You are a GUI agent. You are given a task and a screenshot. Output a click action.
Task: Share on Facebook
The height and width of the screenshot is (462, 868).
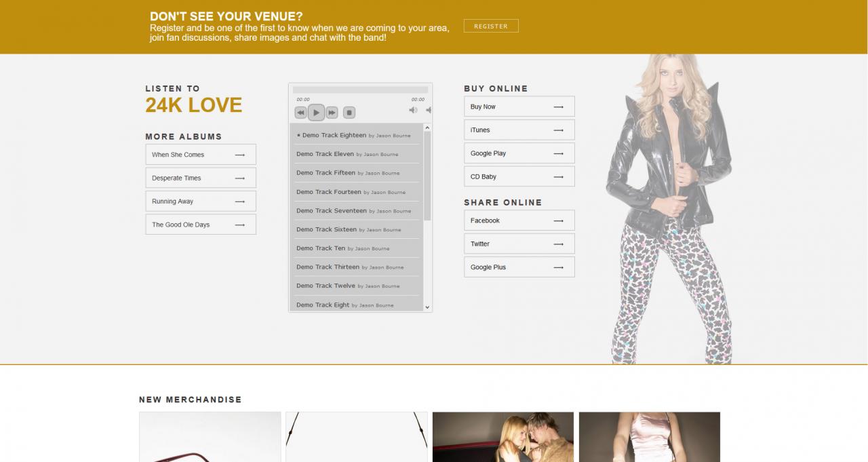click(x=519, y=220)
